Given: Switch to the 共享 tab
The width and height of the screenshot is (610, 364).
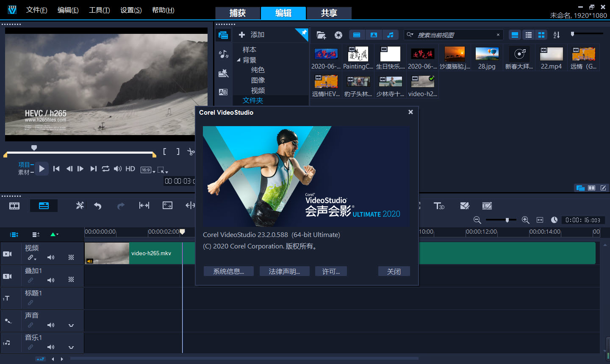Looking at the screenshot, I should point(329,13).
